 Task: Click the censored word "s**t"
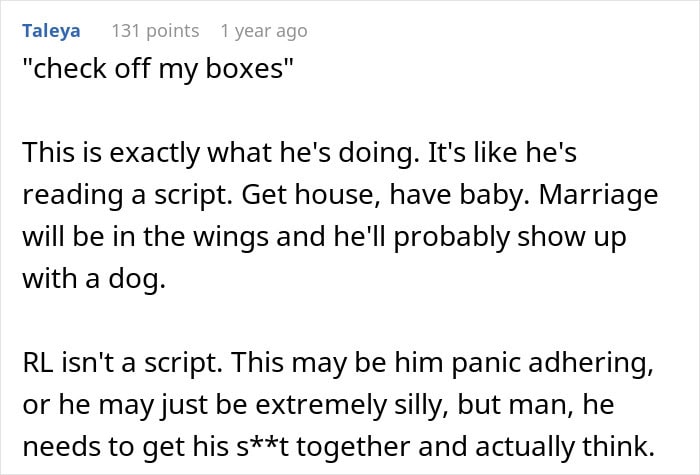[262, 447]
